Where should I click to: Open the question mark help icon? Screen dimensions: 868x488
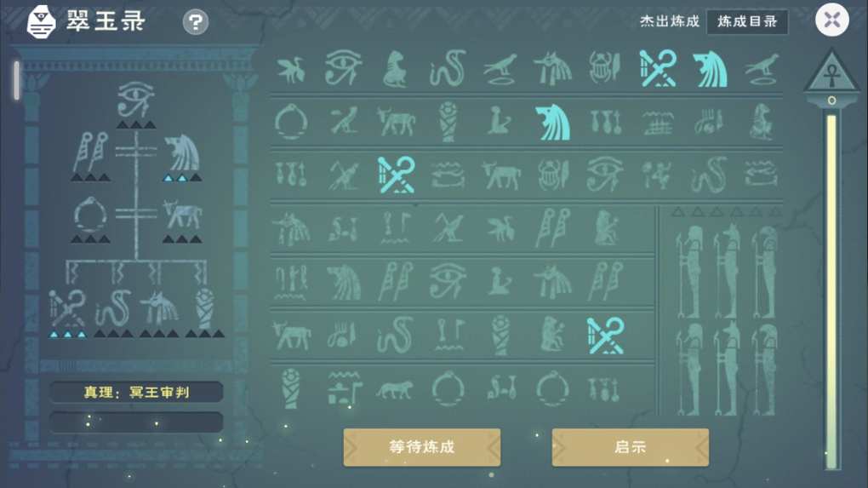point(196,22)
